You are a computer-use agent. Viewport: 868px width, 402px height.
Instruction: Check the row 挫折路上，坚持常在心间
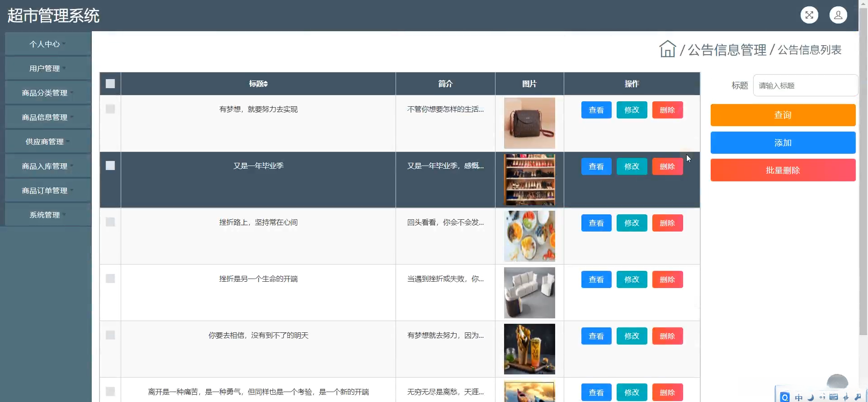(110, 222)
